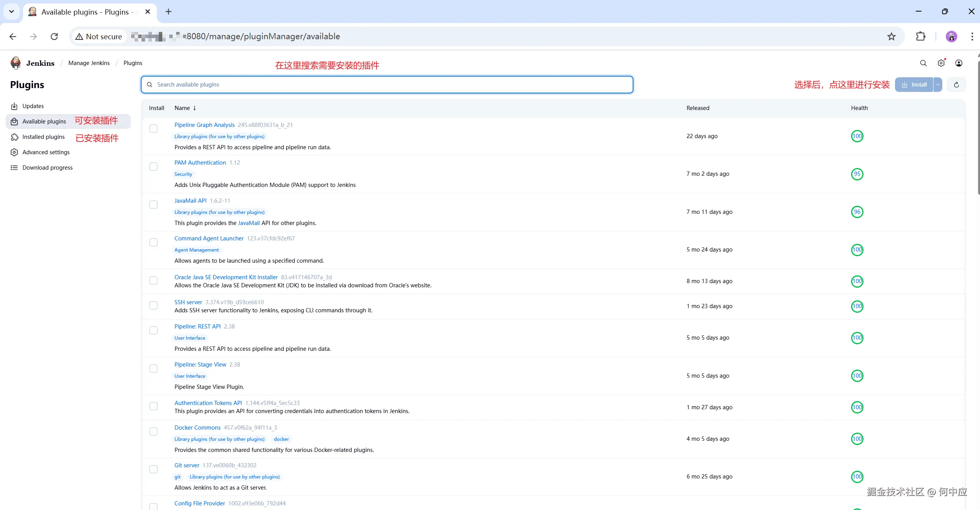This screenshot has width=980, height=510.
Task: Click the Manage Jenkins breadcrumb link
Action: (x=89, y=63)
